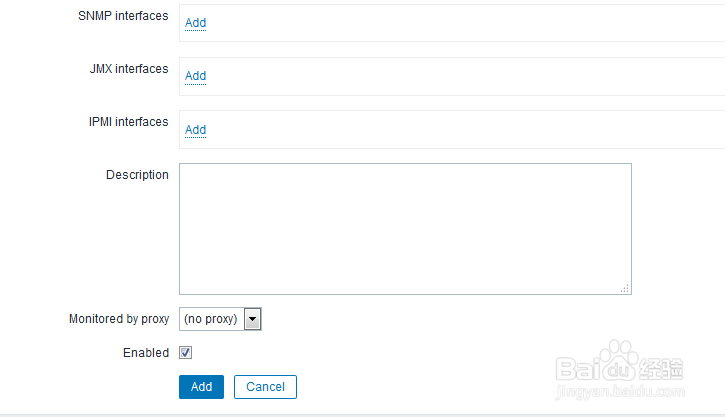The width and height of the screenshot is (725, 417).
Task: Click the JMX interfaces label
Action: coord(128,69)
